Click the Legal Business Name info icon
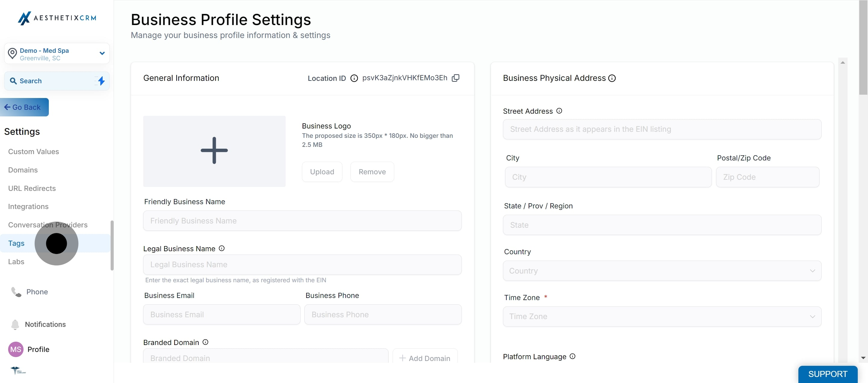 coord(222,248)
